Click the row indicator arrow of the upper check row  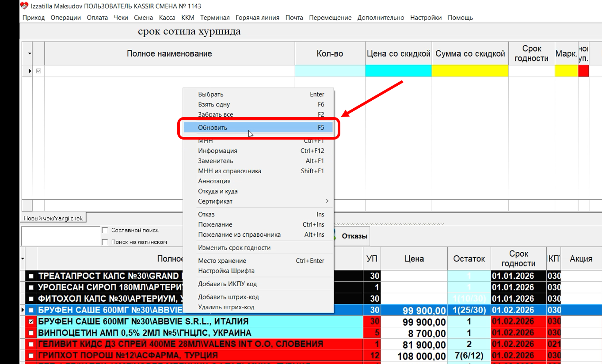[30, 71]
